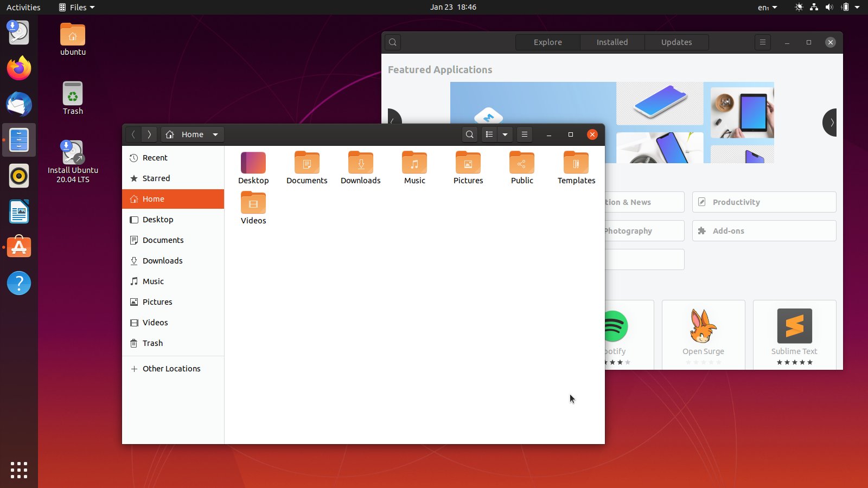868x488 pixels.
Task: Select Downloads in Files sidebar
Action: (x=173, y=261)
